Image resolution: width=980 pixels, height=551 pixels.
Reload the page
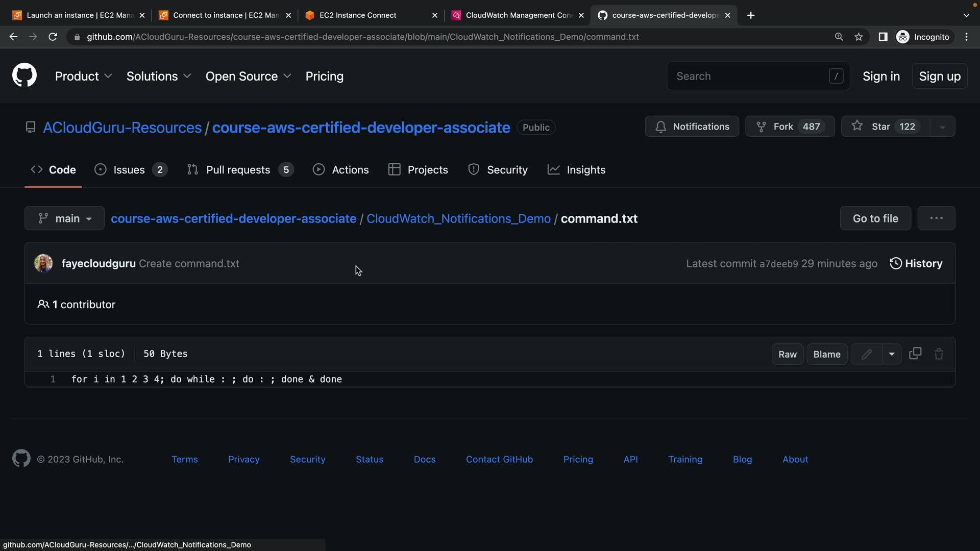[x=53, y=37]
